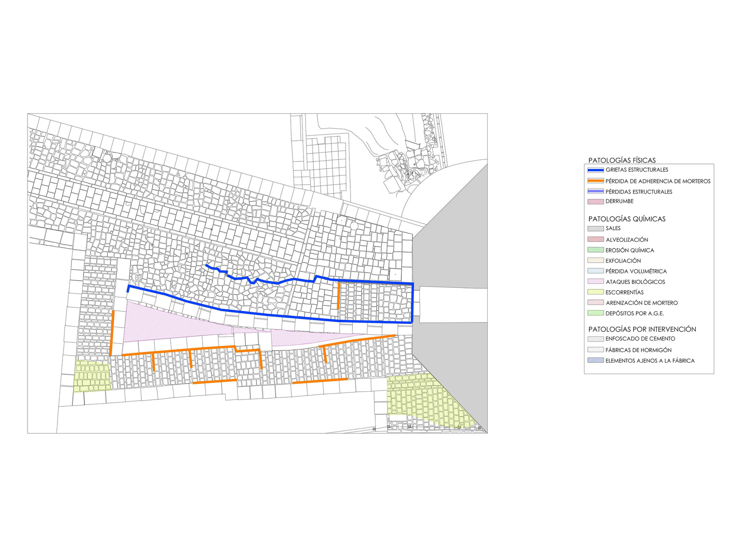Click the ENFOSCADO DE CEMENTO swatch
The height and width of the screenshot is (534, 756).
pyautogui.click(x=595, y=339)
